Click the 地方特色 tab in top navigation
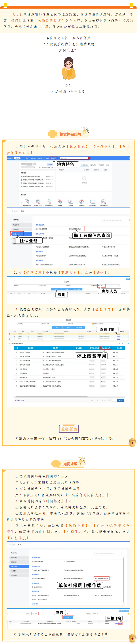138x644 pixels. [x=54, y=158]
